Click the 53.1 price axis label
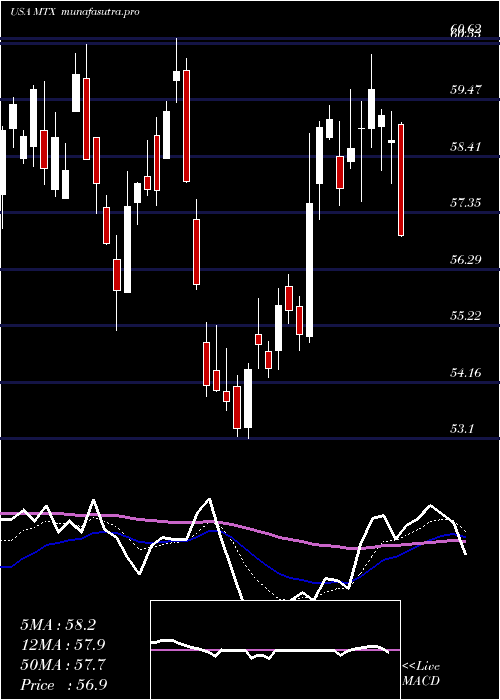Image resolution: width=500 pixels, height=700 pixels. 462,429
